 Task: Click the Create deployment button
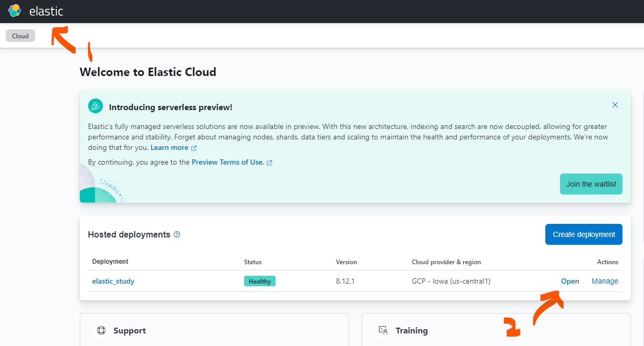click(x=584, y=234)
